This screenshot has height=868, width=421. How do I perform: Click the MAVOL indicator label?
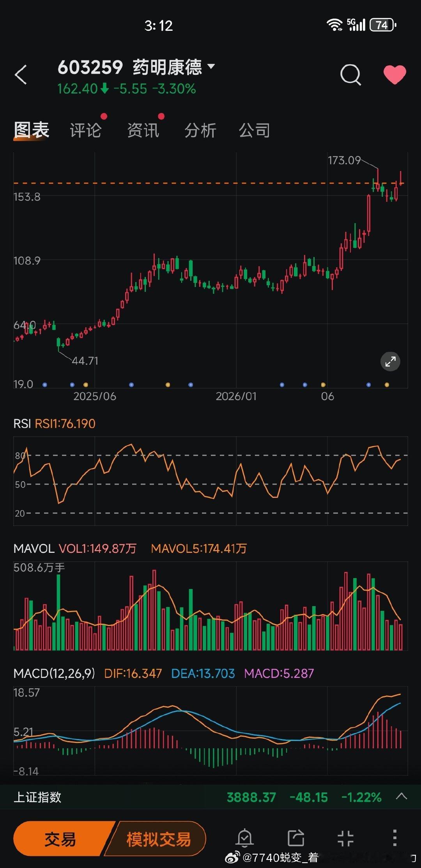click(34, 549)
